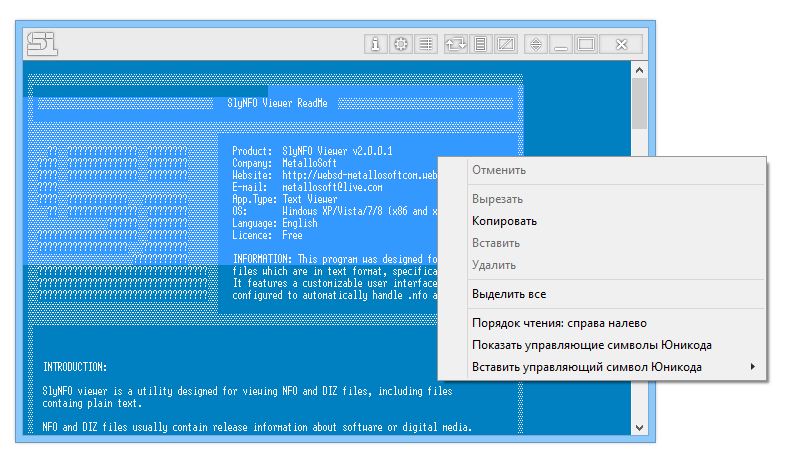Click 'App.Type: Text Viewer' line

click(285, 199)
